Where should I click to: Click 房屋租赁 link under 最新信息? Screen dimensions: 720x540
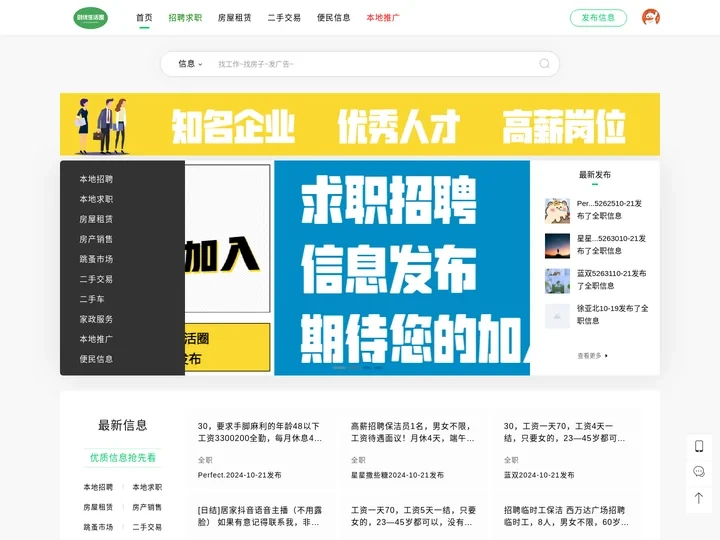pos(98,507)
